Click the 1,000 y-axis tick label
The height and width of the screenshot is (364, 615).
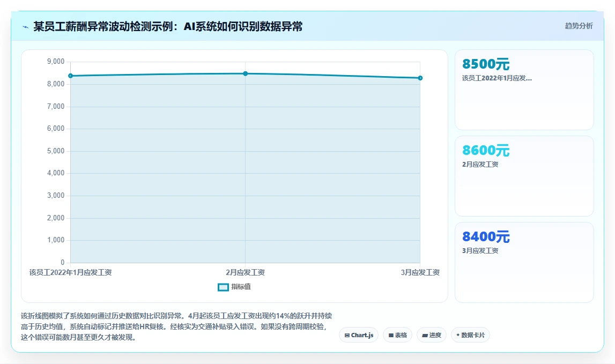tap(56, 240)
